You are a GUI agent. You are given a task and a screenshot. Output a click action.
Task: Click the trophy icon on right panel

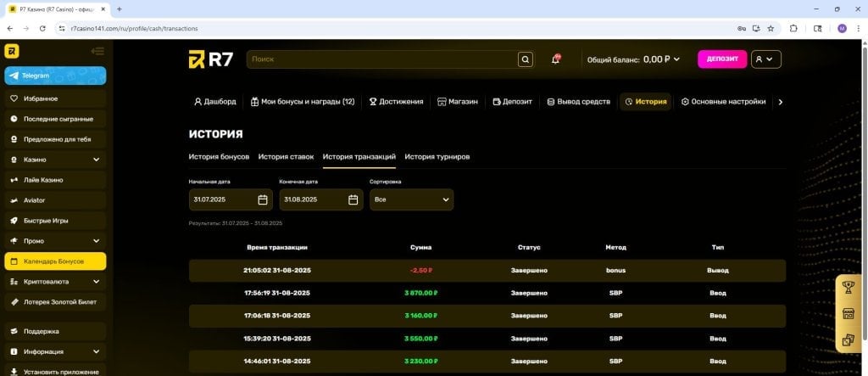(x=848, y=287)
